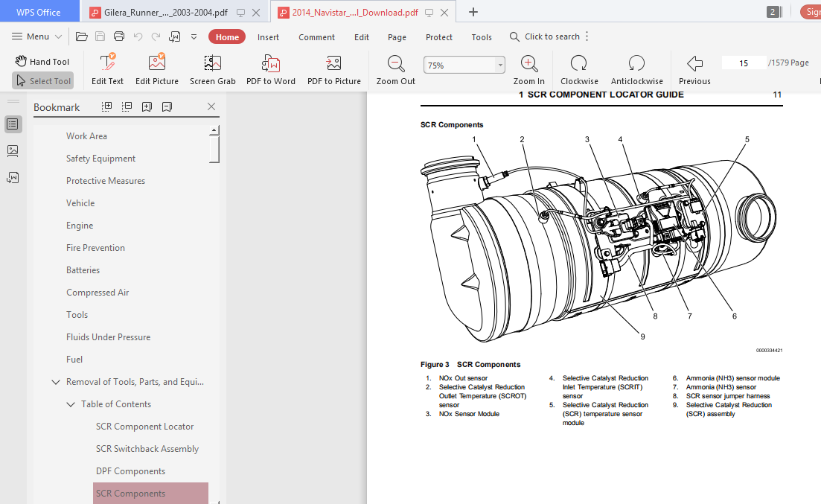
Task: Click the zoom percentage field showing 75%
Action: (x=460, y=65)
